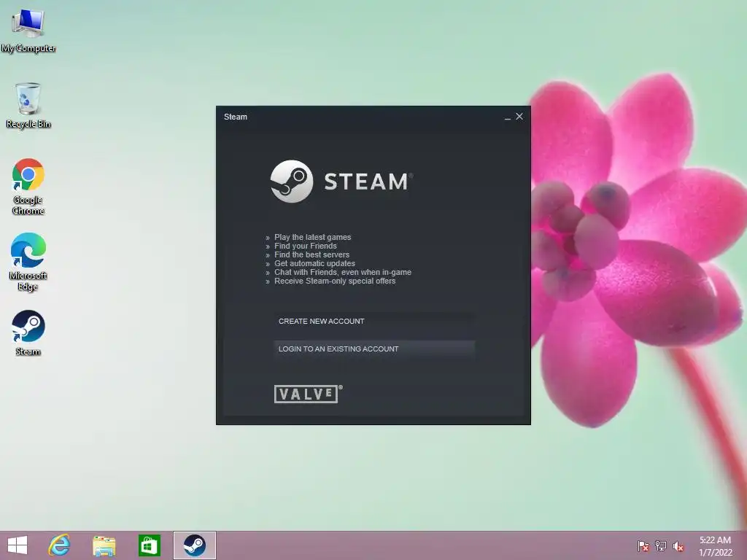Select the Google Chrome desktop shortcut
747x560 pixels.
pyautogui.click(x=28, y=186)
